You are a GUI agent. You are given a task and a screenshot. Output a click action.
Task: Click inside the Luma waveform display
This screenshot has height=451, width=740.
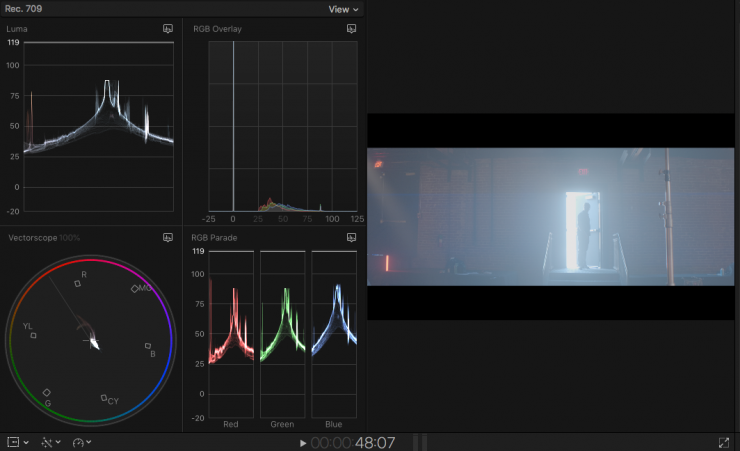pos(98,128)
